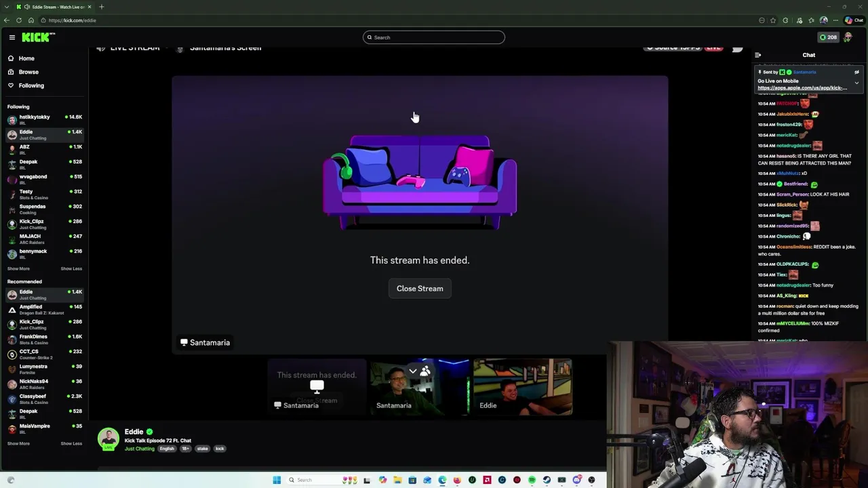The width and height of the screenshot is (868, 488).
Task: Open the user profile avatar menu
Action: pos(848,37)
